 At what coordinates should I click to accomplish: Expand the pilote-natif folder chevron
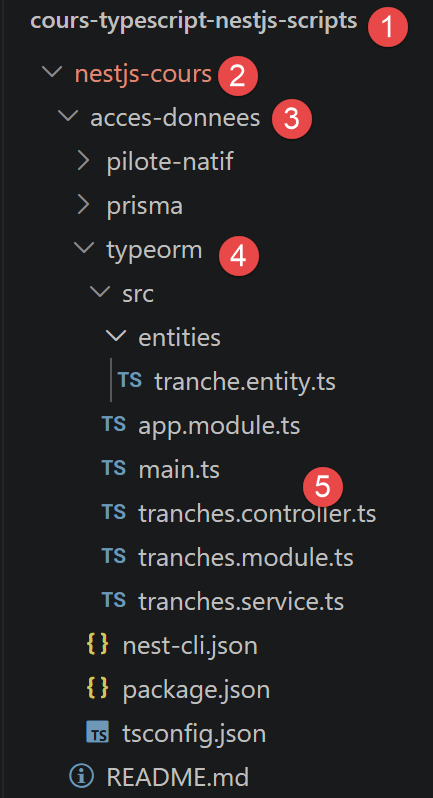pos(83,161)
